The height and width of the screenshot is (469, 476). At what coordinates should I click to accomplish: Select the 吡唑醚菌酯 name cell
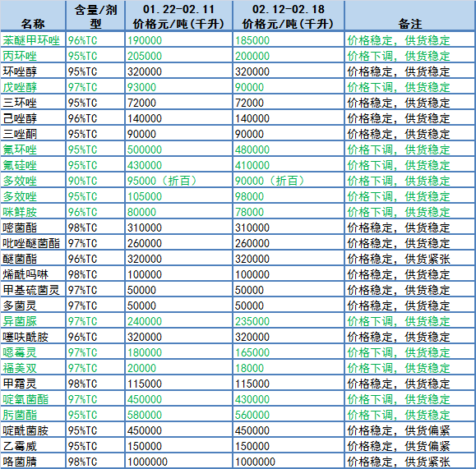[x=33, y=243]
